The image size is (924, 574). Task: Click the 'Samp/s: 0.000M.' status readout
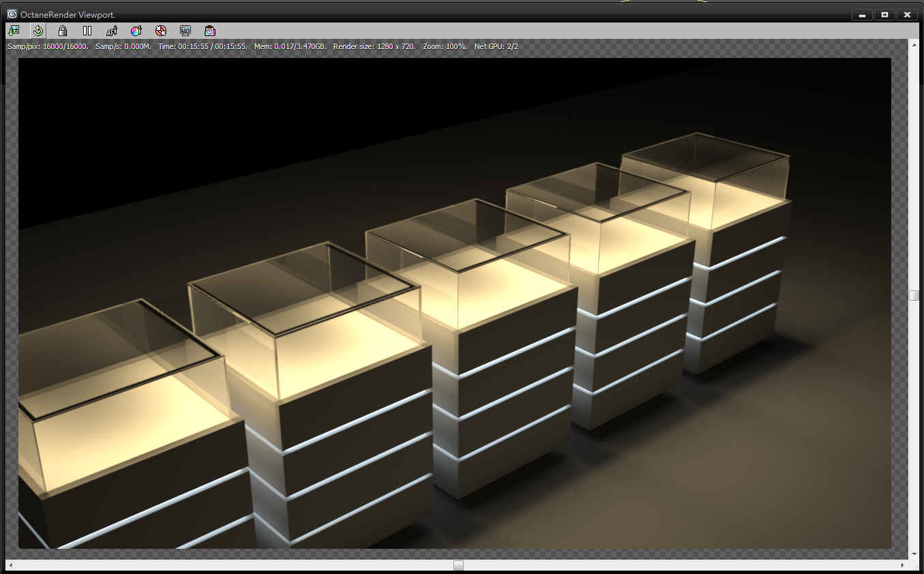click(123, 46)
